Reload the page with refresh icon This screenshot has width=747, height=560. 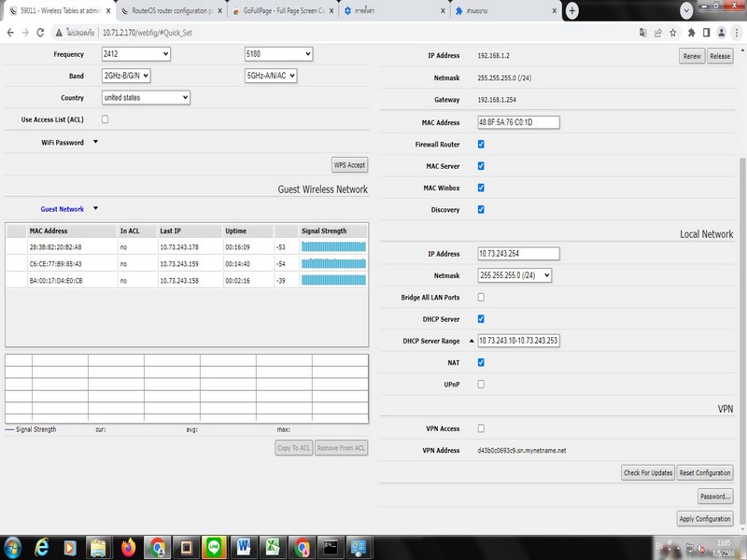[x=40, y=33]
